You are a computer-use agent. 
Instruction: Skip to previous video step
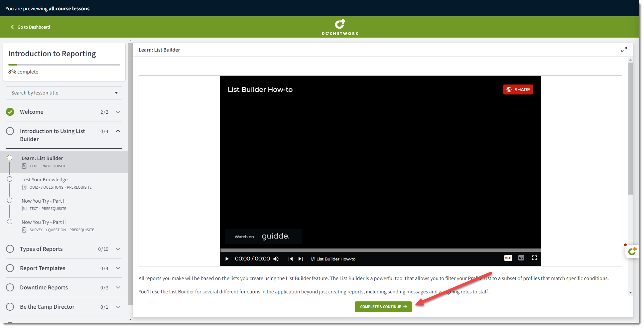point(290,259)
